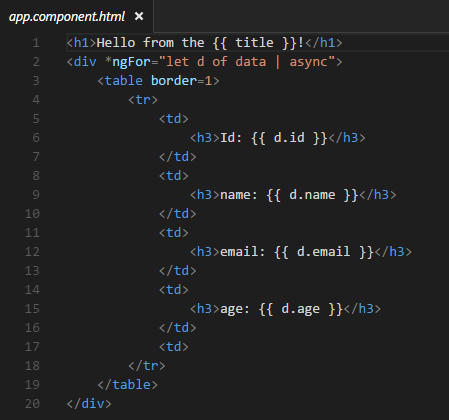Image resolution: width=449 pixels, height=420 pixels.
Task: Click line number 20 in gutter
Action: pos(32,404)
